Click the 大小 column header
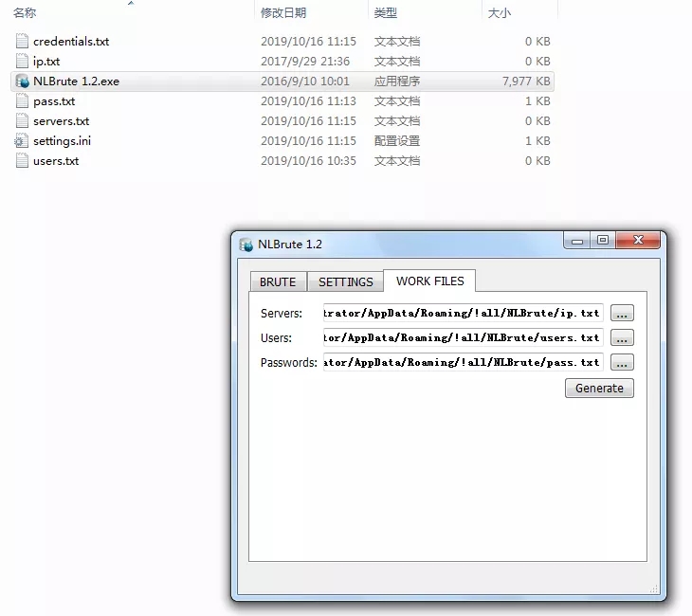Screen dimensions: 692x616 pos(499,13)
